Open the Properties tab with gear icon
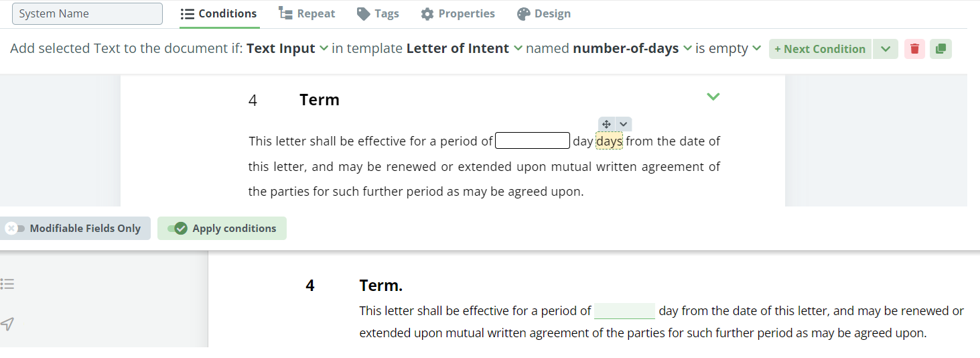This screenshot has height=358, width=980. pos(458,13)
